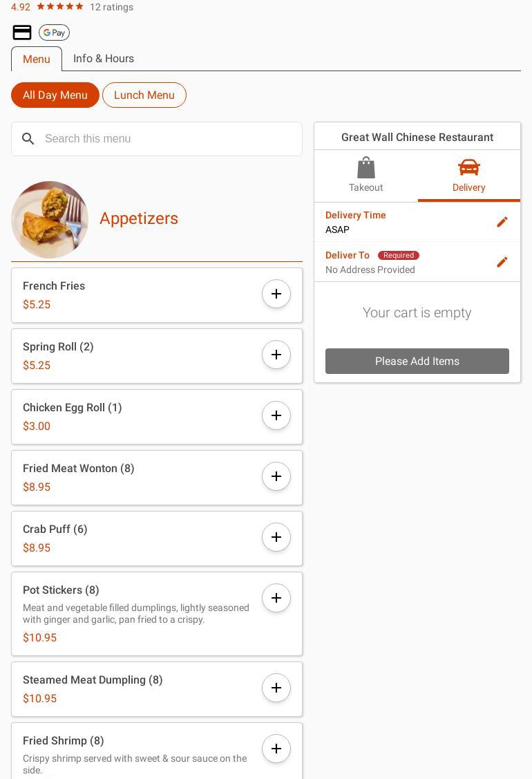This screenshot has height=779, width=532.
Task: Add Steamed Meat Dumpling to cart
Action: (276, 688)
